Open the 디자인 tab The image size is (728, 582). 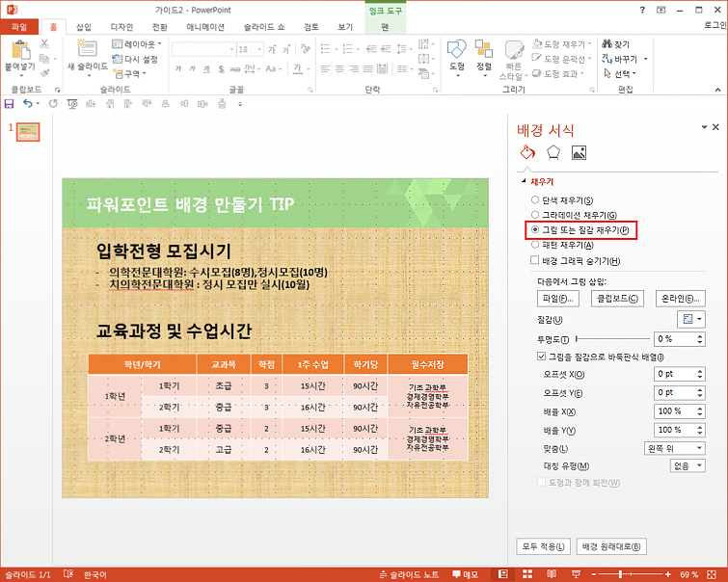pos(121,27)
